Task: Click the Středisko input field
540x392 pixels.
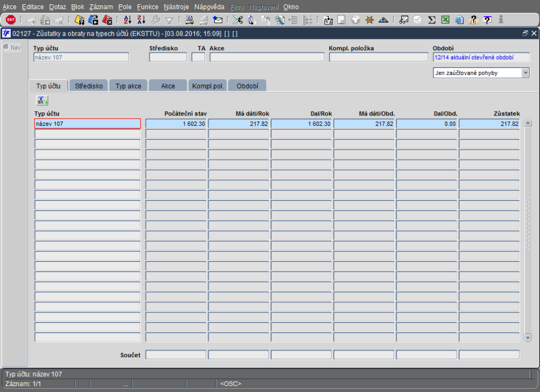Action: tap(168, 57)
